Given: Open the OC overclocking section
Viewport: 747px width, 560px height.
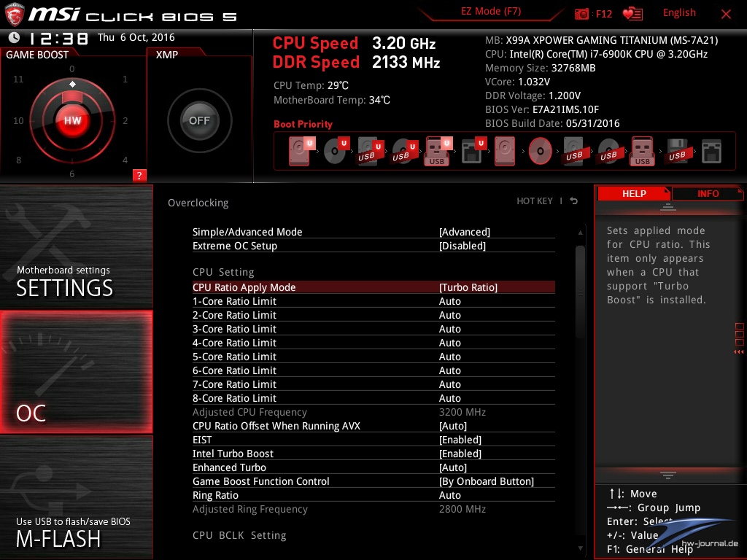Looking at the screenshot, I should coord(76,372).
